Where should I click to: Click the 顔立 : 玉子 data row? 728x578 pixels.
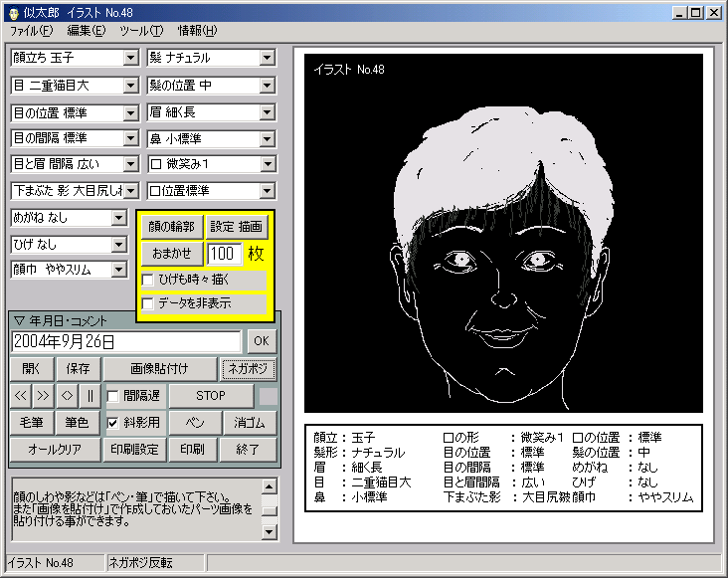(x=344, y=438)
